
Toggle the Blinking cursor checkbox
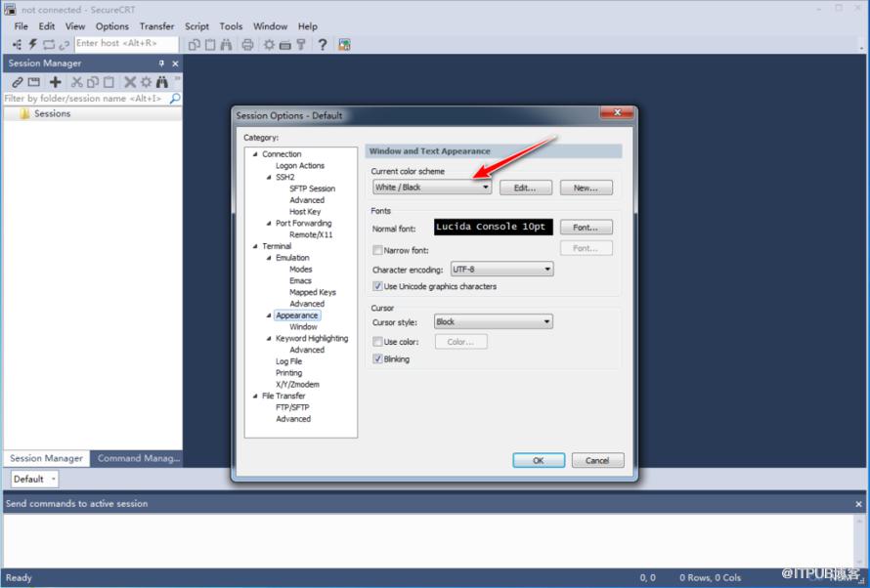[377, 359]
